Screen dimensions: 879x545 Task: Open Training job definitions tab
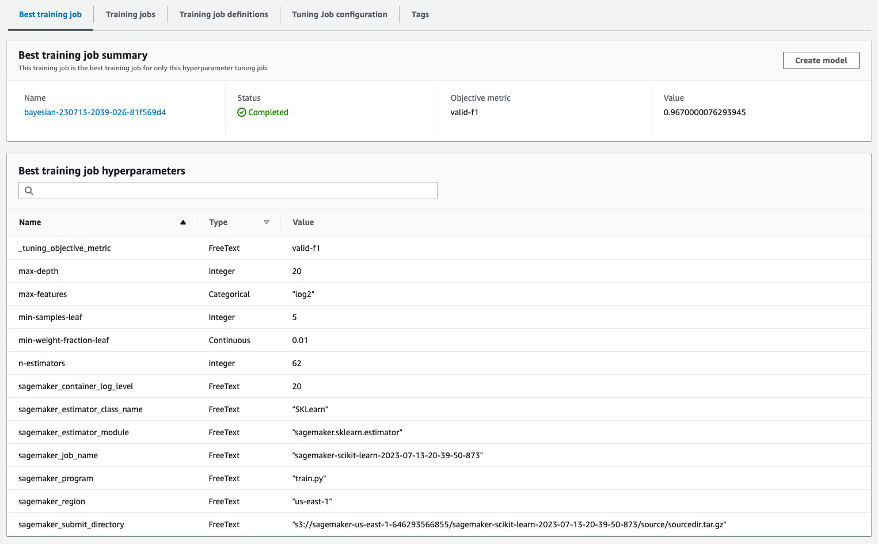click(224, 15)
